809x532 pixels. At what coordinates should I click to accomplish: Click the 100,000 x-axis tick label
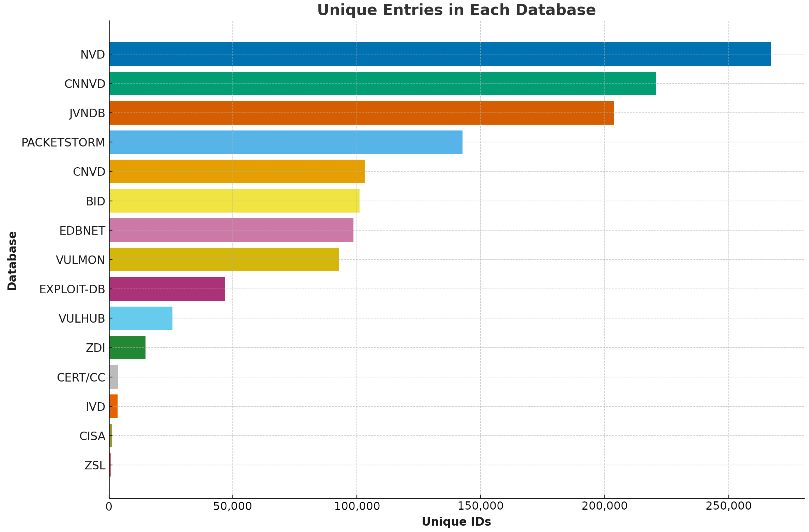(x=357, y=506)
